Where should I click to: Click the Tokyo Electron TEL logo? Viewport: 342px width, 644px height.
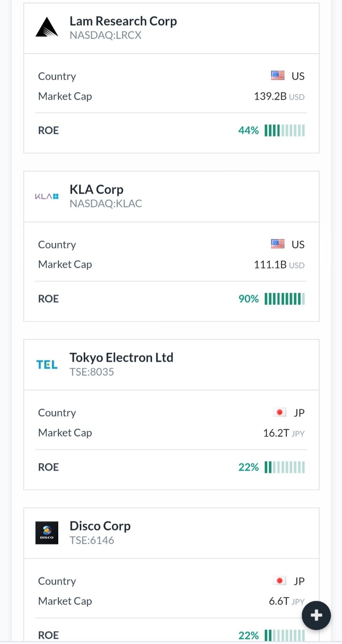pos(47,365)
